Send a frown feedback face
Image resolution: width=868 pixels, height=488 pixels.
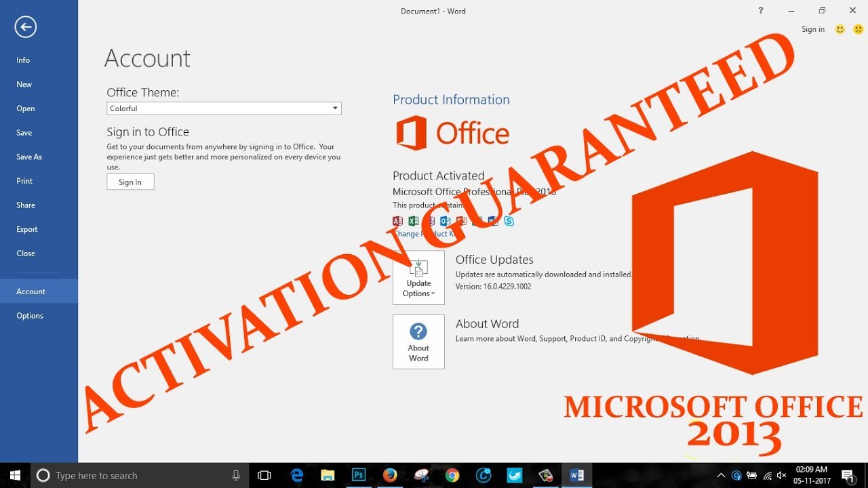click(858, 29)
